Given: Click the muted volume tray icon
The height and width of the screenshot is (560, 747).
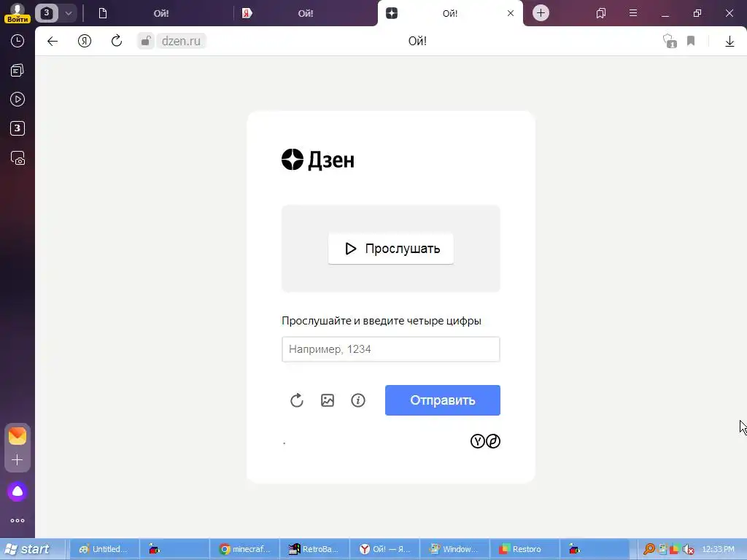Looking at the screenshot, I should tap(688, 550).
